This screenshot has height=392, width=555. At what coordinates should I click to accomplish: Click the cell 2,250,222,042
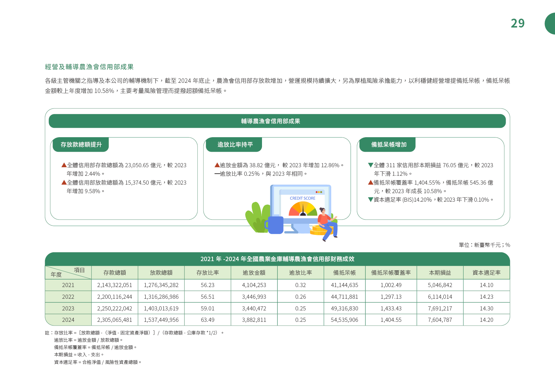point(115,309)
